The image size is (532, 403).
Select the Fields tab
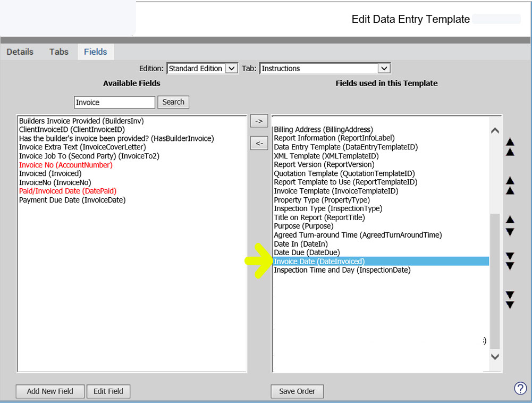tap(95, 52)
